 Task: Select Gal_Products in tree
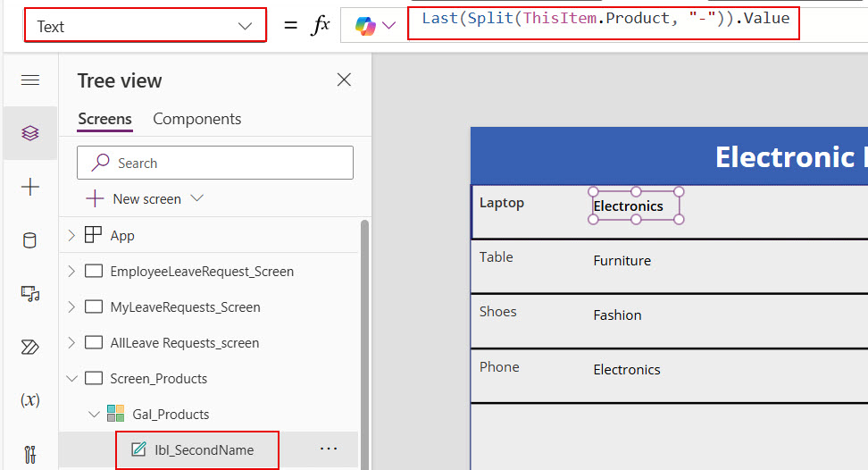tap(171, 414)
